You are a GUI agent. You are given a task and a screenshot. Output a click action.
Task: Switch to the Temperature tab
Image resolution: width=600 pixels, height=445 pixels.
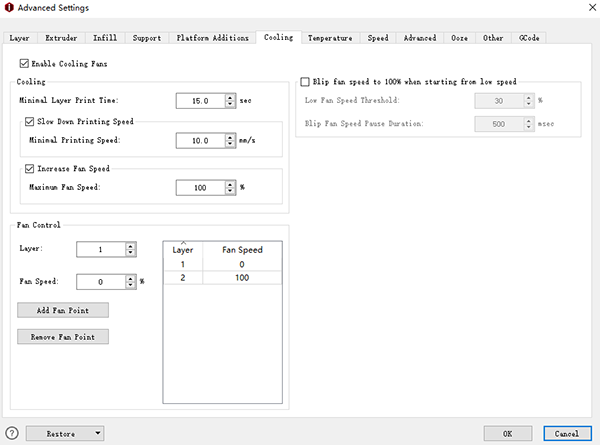330,38
